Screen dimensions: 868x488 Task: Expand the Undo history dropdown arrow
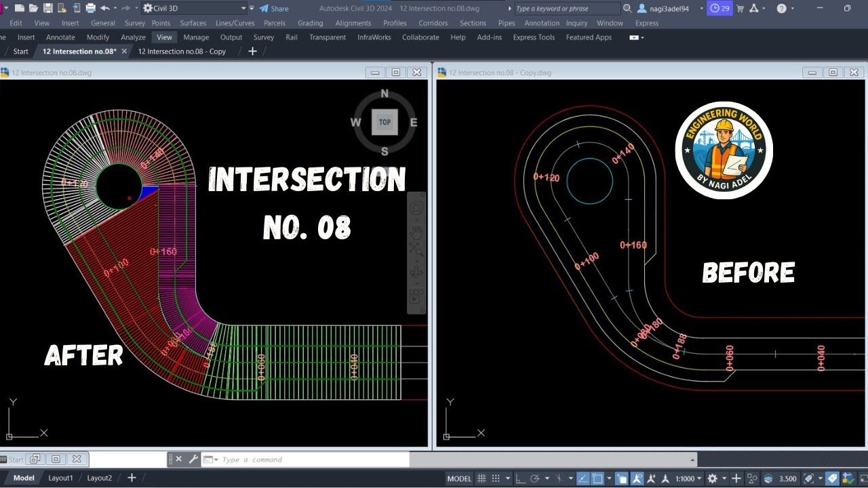(115, 9)
